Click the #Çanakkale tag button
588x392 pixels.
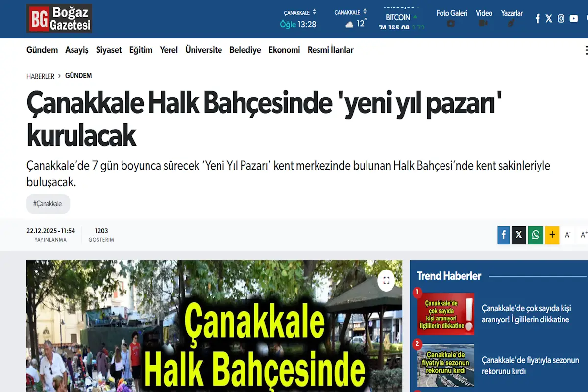[48, 204]
